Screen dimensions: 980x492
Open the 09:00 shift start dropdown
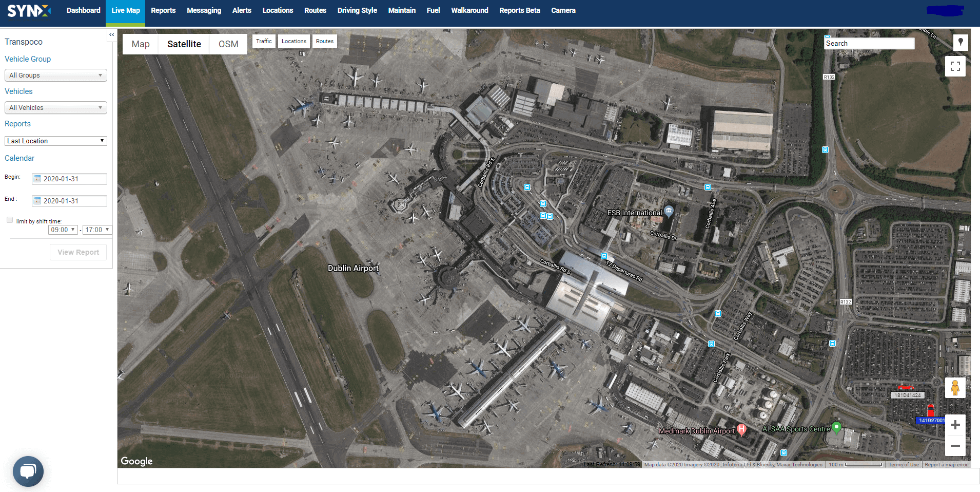63,230
